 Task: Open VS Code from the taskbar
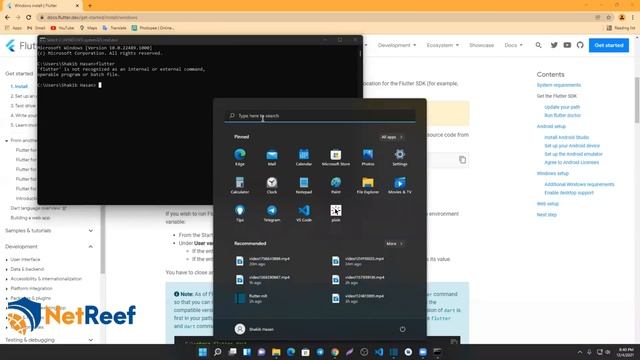[x=379, y=352]
